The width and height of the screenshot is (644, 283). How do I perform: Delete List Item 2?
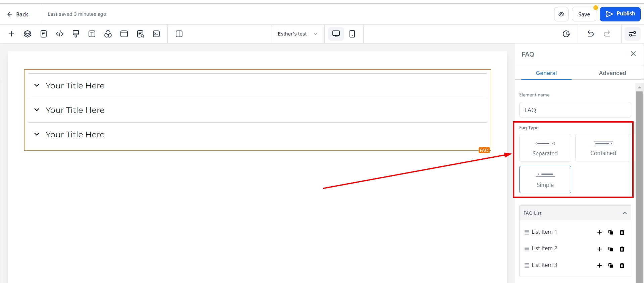pos(622,249)
